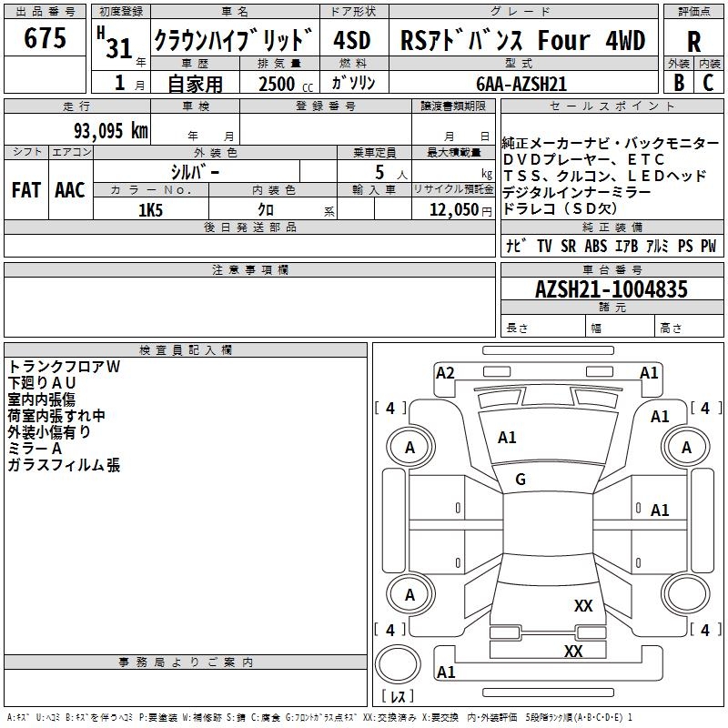
Task: Click exterior grade B
Action: point(679,83)
